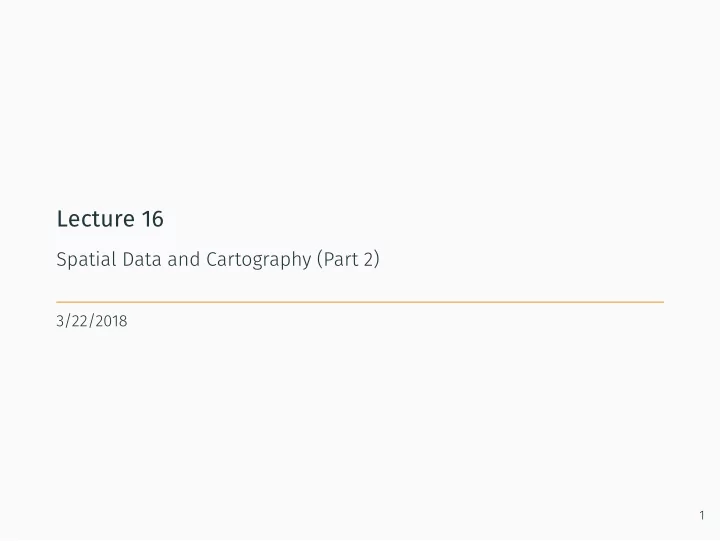This screenshot has width=720, height=541.
Task: Click the word "Data" in the subtitle
Action: coord(142,259)
